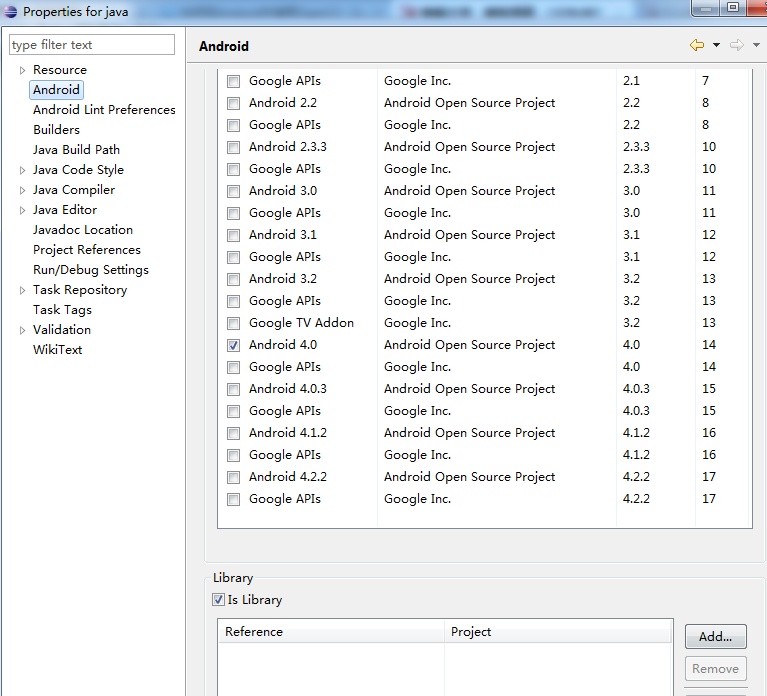Open Project References page
767x696 pixels.
(87, 249)
